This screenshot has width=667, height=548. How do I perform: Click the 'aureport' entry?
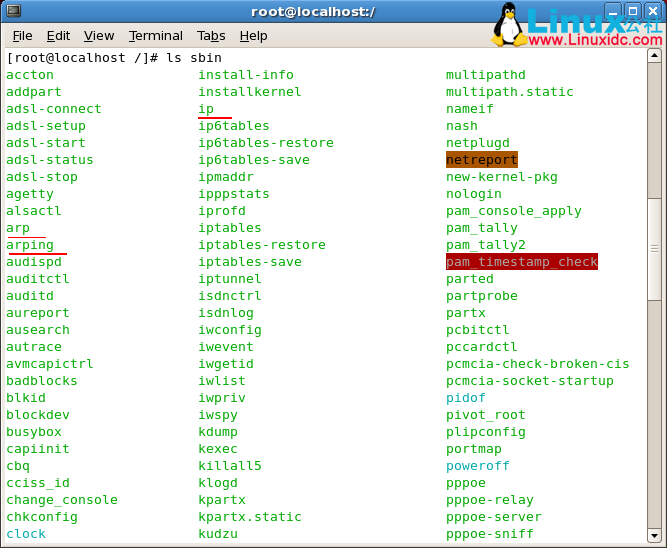tap(37, 313)
